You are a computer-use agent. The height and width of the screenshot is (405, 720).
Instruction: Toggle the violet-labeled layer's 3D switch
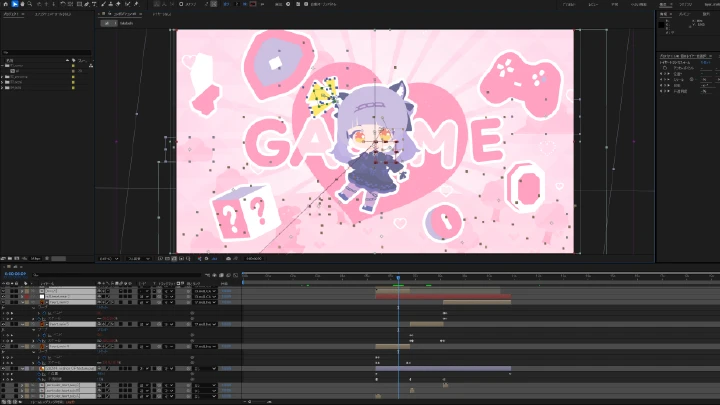click(x=131, y=368)
